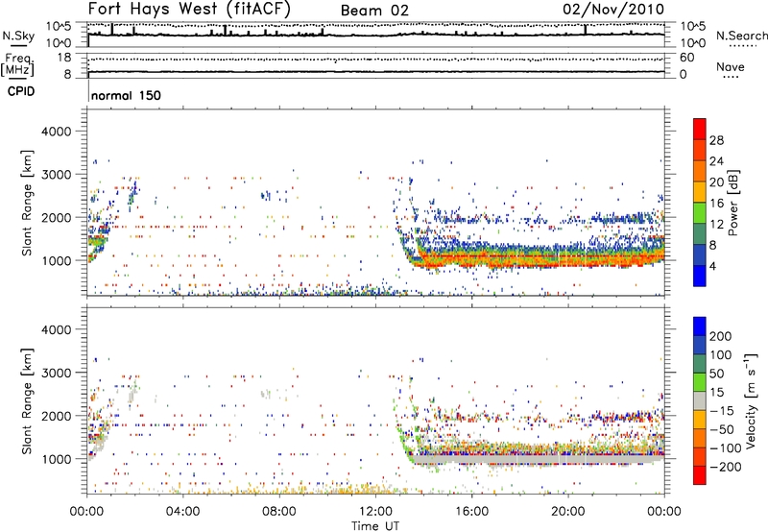Click the 'Freq. [MHz]' axis label
The width and height of the screenshot is (768, 532).
pos(17,65)
